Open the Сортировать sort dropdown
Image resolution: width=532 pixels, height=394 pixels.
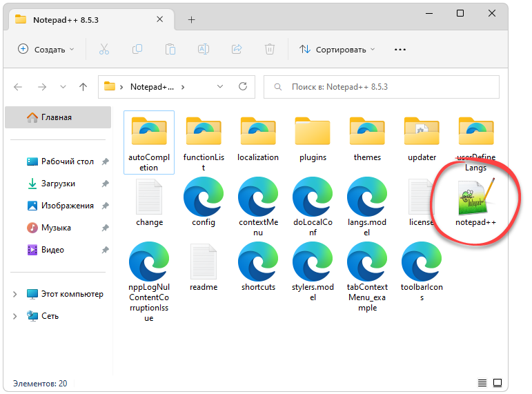pyautogui.click(x=337, y=49)
